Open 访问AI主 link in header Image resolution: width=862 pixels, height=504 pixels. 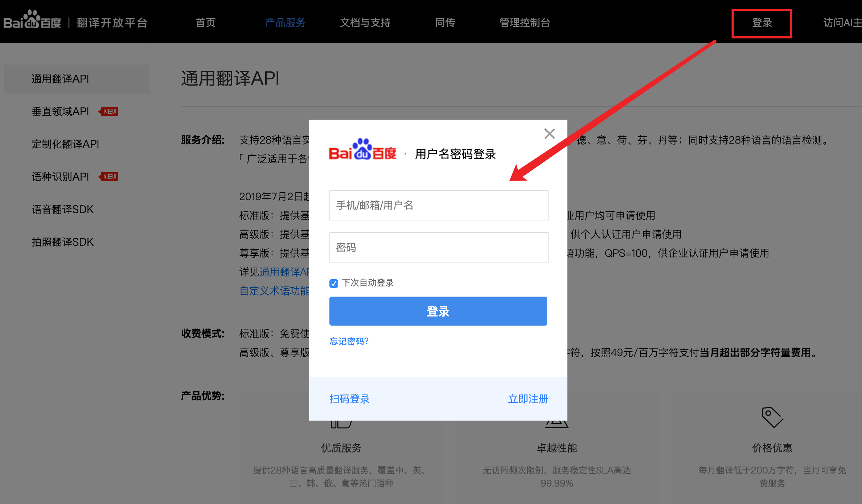point(842,22)
